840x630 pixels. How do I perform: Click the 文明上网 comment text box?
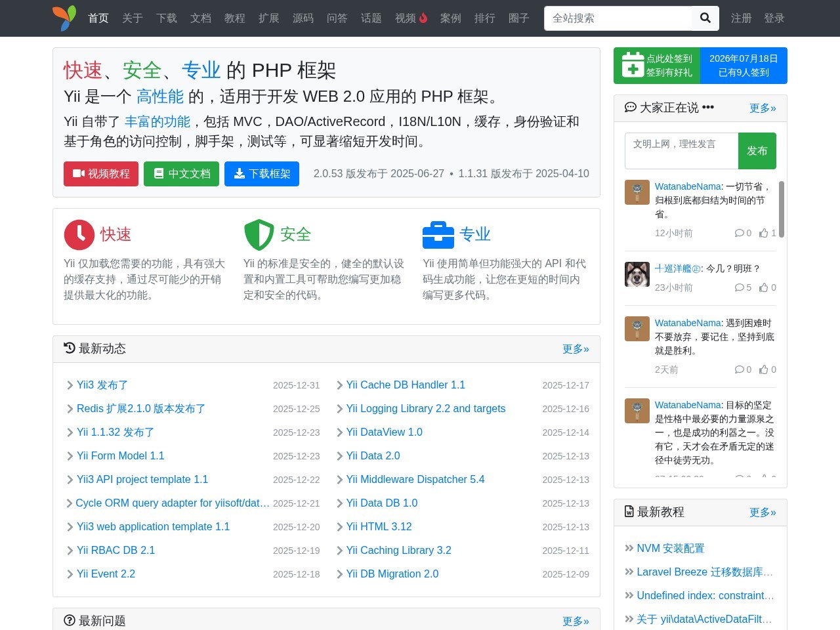[x=682, y=151]
